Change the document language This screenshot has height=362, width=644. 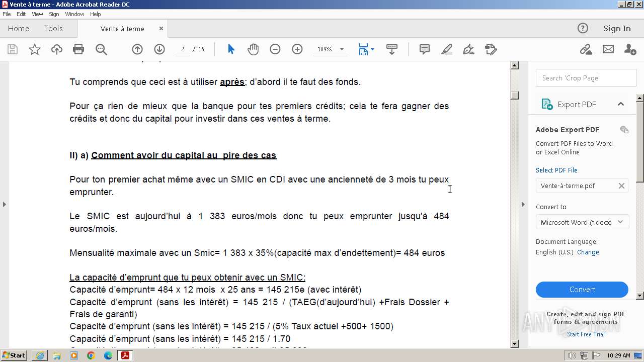[588, 252]
